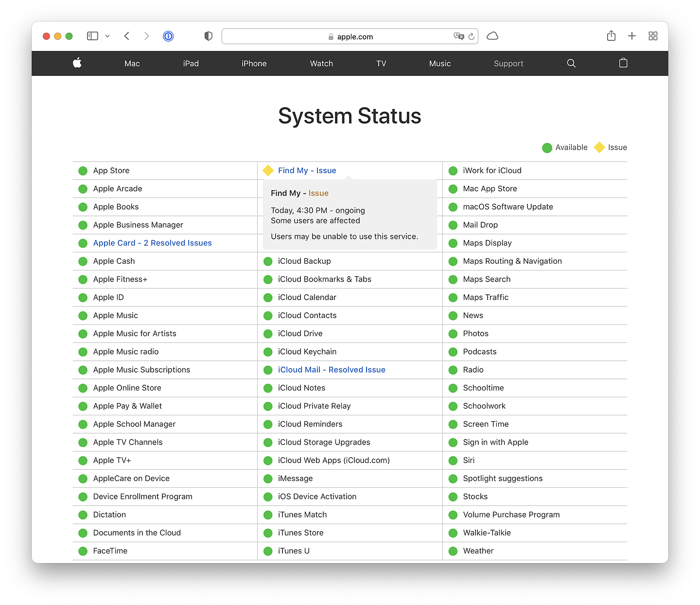Viewport: 700px width, 605px height.
Task: Open the Music menu item
Action: tap(440, 64)
